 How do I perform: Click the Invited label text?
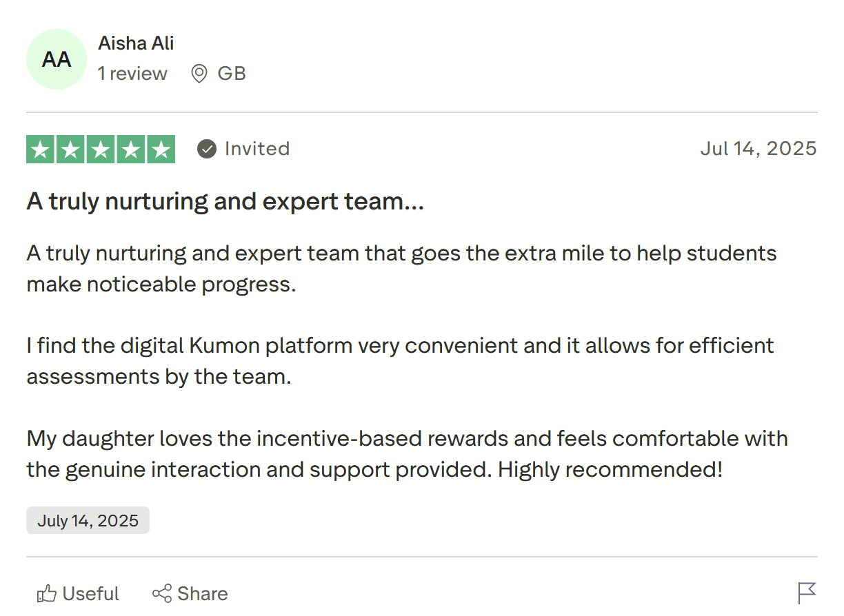coord(257,148)
